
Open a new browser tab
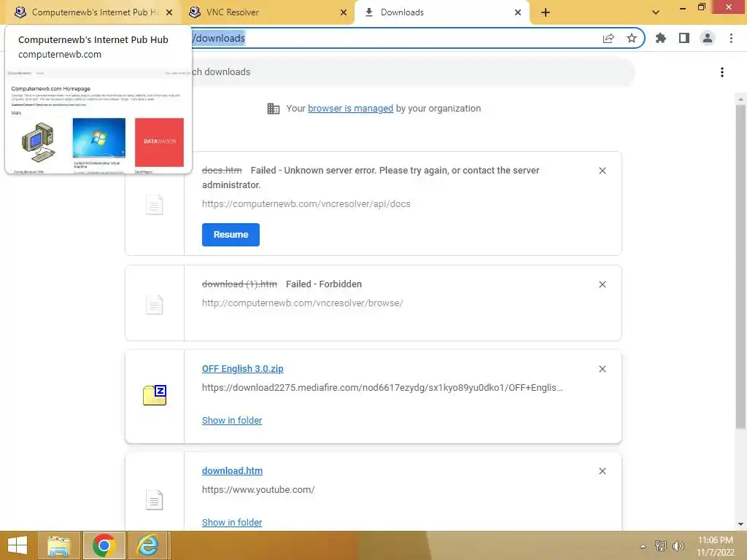pos(546,12)
